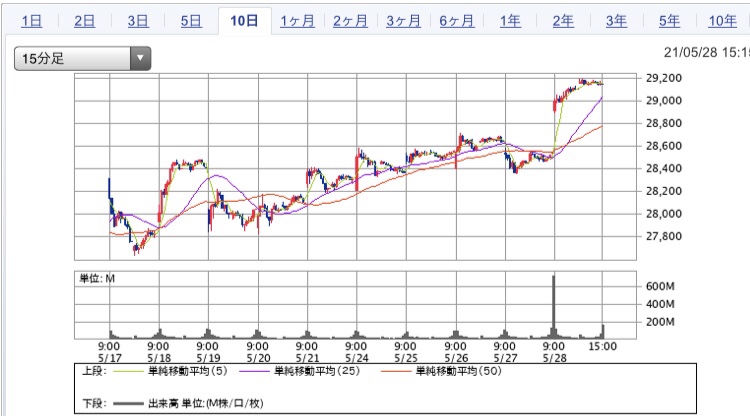Click the 単位: M label in volume chart

point(97,279)
